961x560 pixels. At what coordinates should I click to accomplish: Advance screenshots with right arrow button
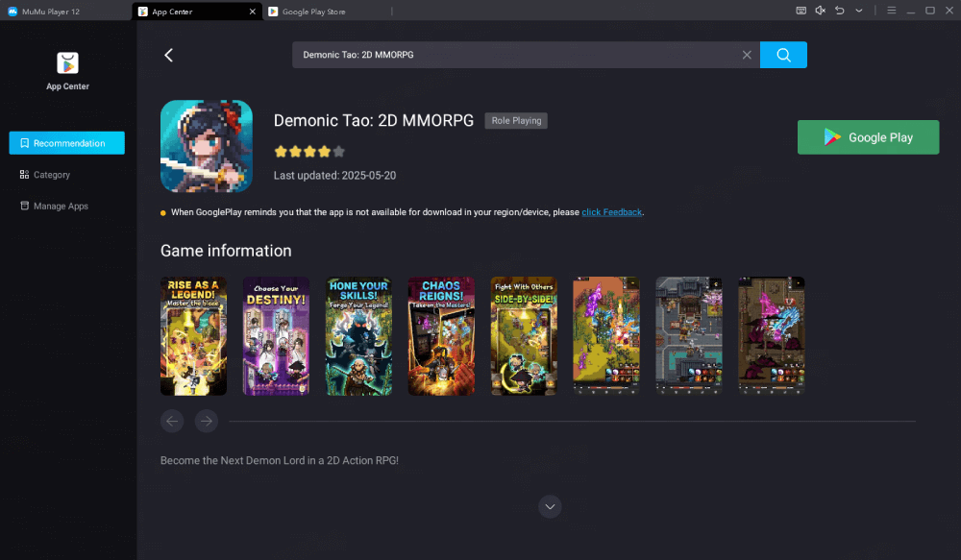click(x=207, y=421)
